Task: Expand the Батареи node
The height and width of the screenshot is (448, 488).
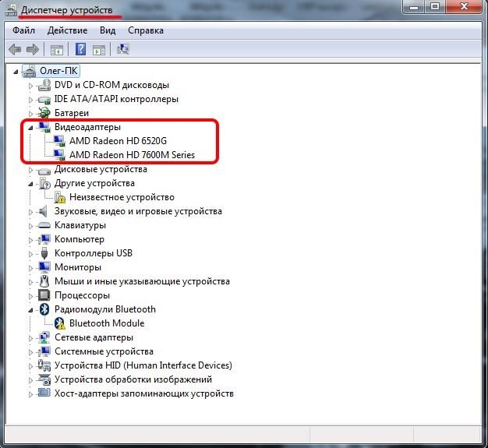Action: tap(30, 114)
